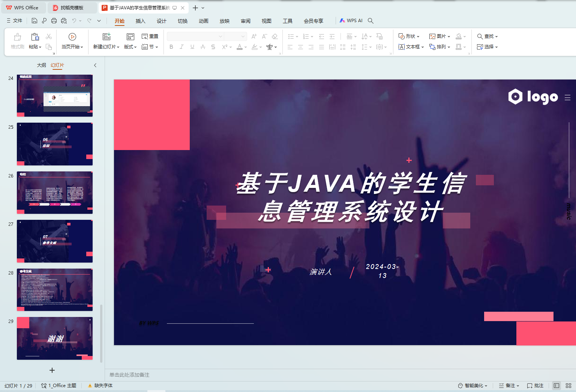This screenshot has width=576, height=392.
Task: Select slide 25 thumbnail
Action: tap(55, 144)
